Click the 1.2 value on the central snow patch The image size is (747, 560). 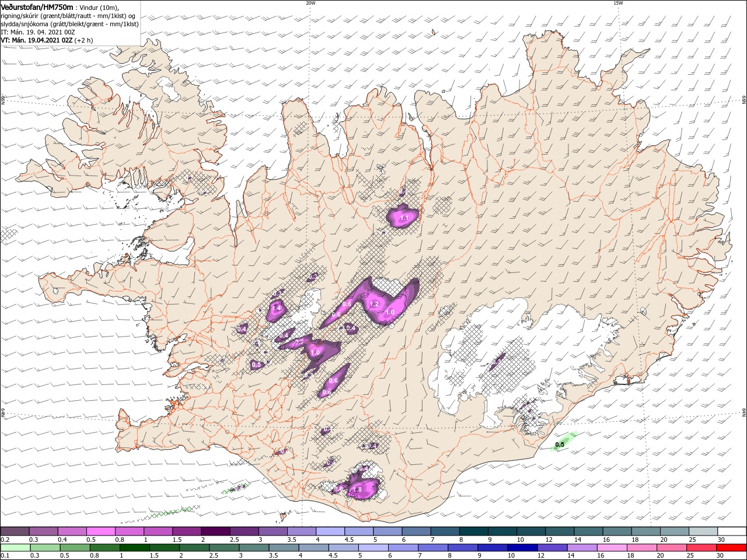coord(375,304)
